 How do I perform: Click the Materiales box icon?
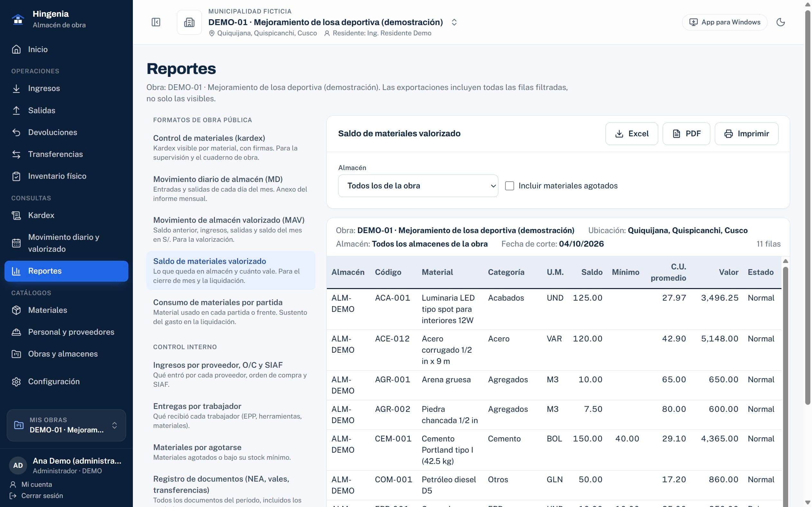16,310
